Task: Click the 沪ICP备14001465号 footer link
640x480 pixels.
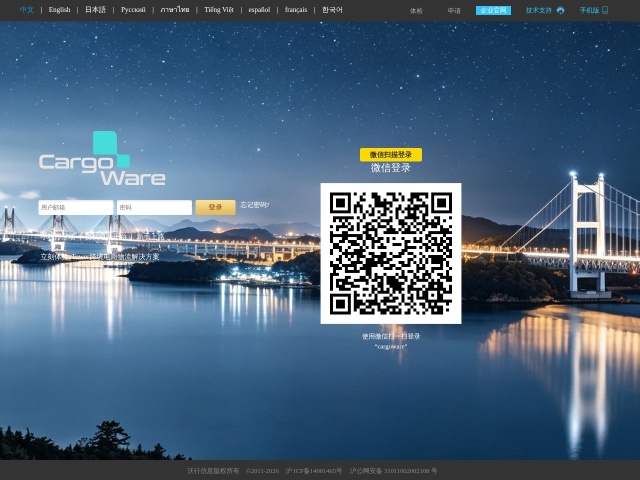Action: coord(313,471)
